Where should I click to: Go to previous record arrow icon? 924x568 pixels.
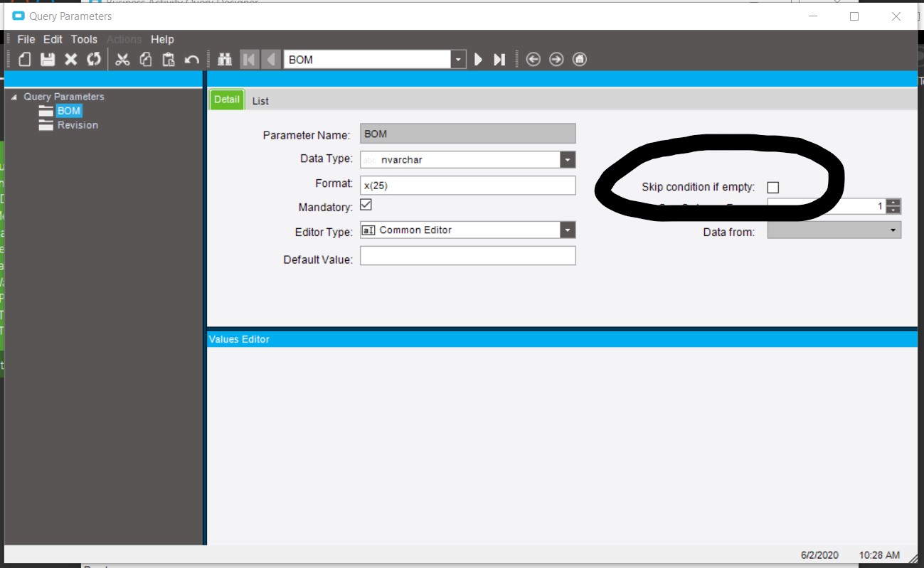click(x=271, y=60)
